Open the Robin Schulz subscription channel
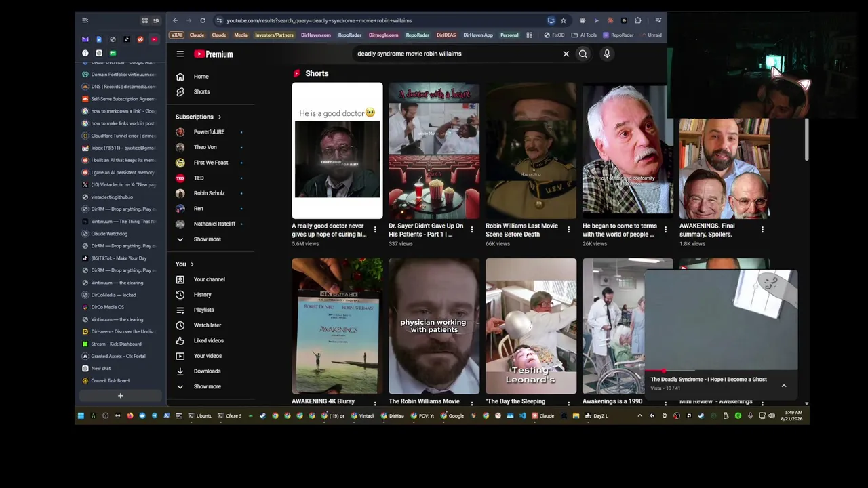Screen dimensions: 868x488 (x=209, y=193)
